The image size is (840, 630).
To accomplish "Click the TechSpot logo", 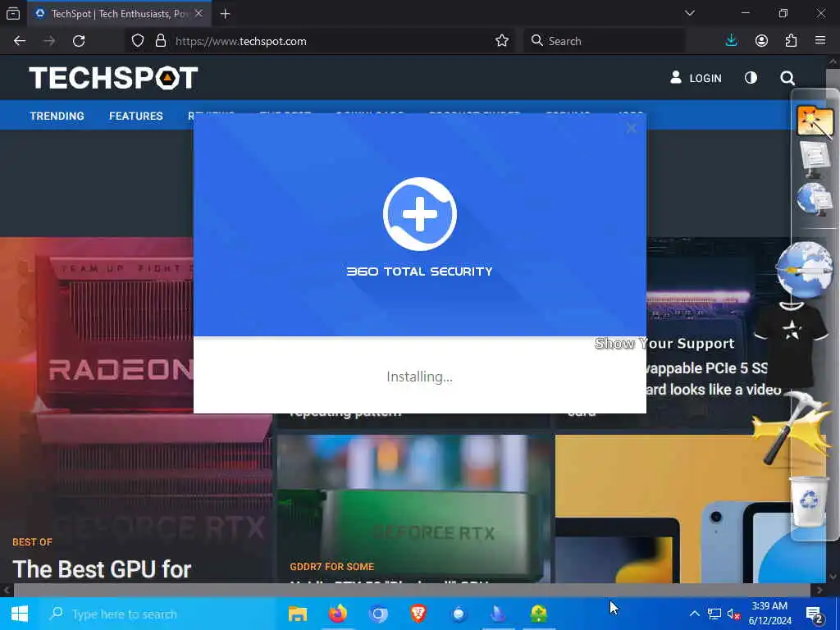I will pyautogui.click(x=113, y=78).
